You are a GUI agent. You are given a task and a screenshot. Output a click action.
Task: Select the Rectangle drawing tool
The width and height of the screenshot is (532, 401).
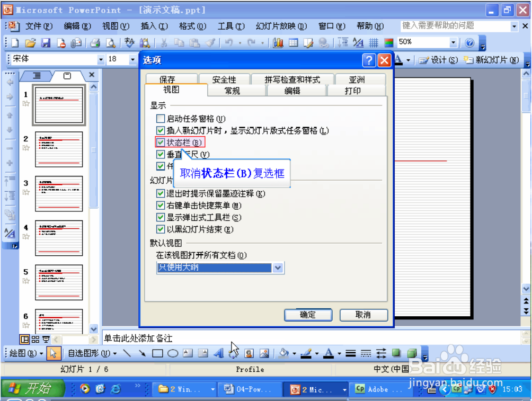point(157,353)
